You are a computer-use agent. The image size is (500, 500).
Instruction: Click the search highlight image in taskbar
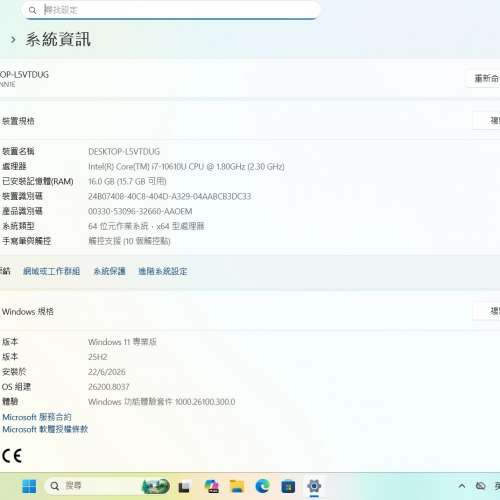tap(156, 486)
